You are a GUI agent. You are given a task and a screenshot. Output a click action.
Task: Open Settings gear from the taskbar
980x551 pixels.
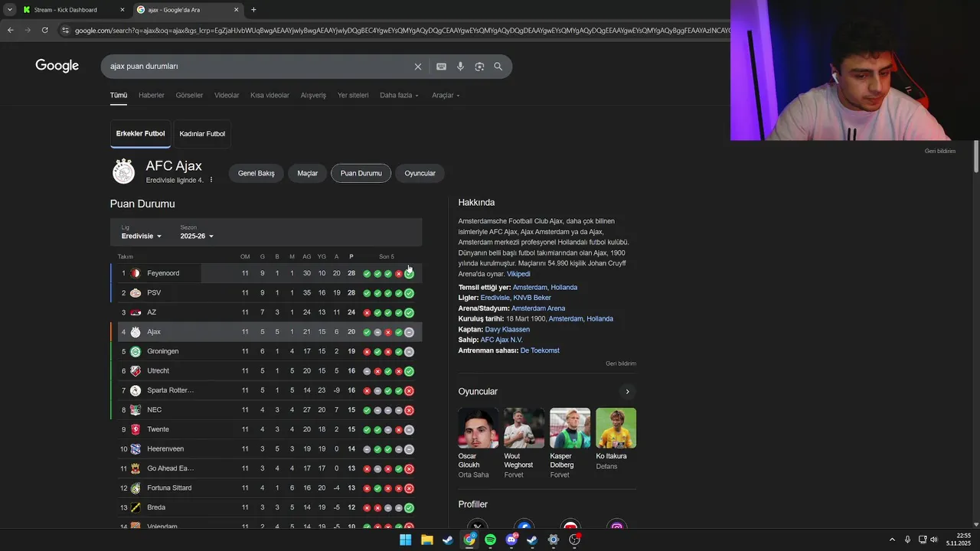pyautogui.click(x=553, y=540)
